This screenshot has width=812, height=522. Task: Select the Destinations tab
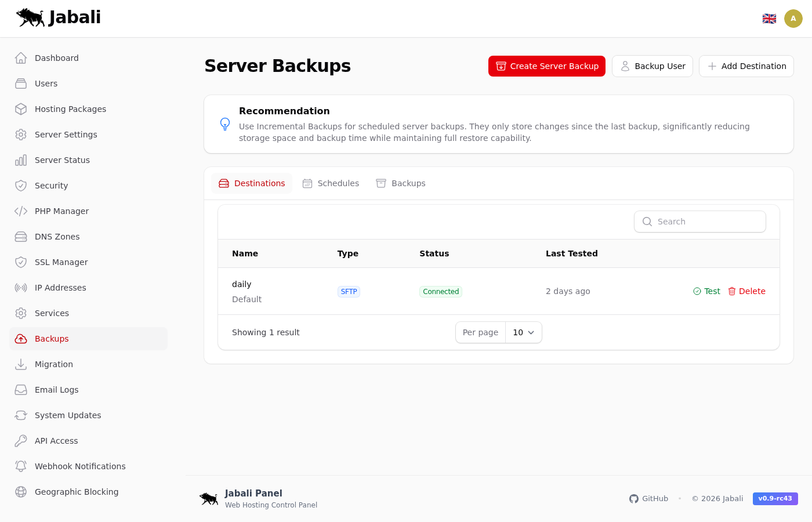pyautogui.click(x=252, y=183)
